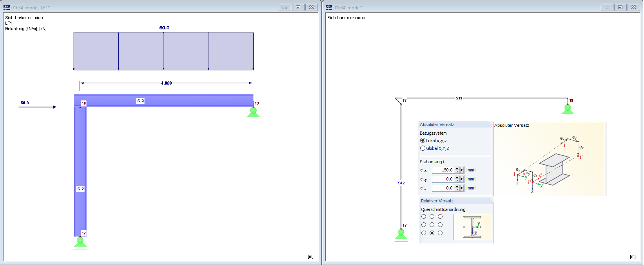Image resolution: width=644 pixels, height=265 pixels.
Task: Click the ei,z offset input field
Action: [443, 188]
